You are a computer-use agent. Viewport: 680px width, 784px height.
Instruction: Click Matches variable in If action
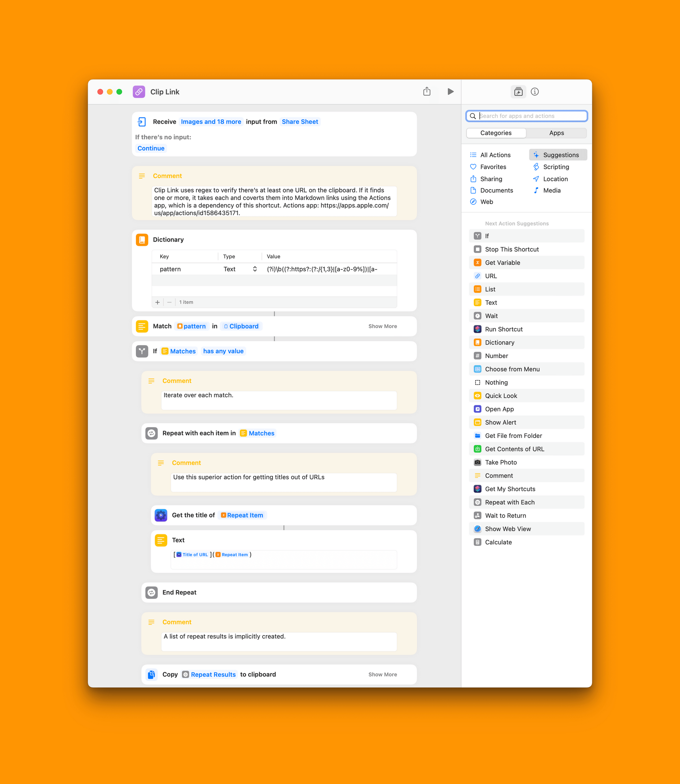[179, 351]
